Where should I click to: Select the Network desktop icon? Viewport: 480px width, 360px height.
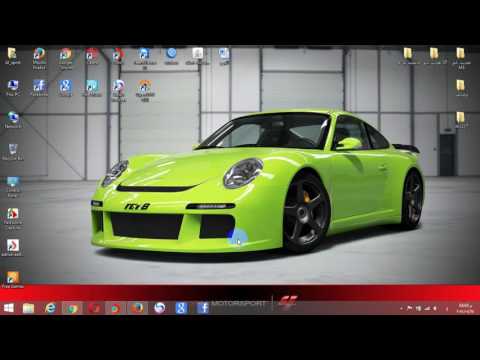coord(13,120)
